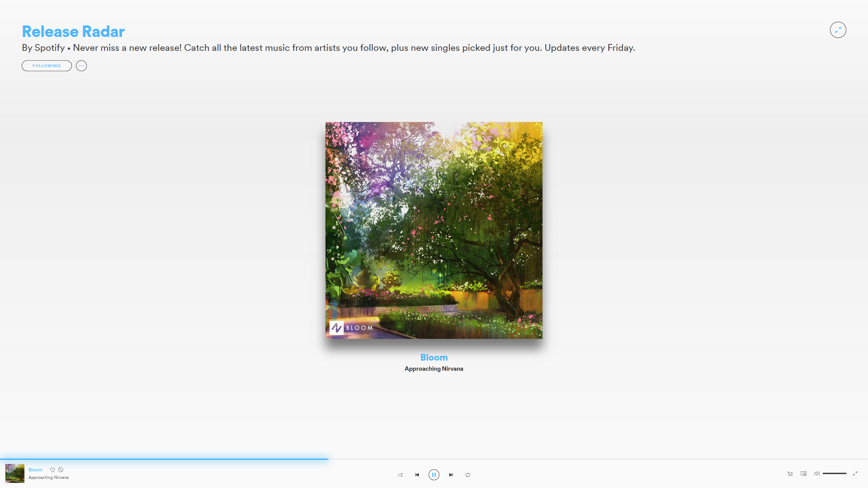
Task: Open the connect to a device menu
Action: click(803, 473)
